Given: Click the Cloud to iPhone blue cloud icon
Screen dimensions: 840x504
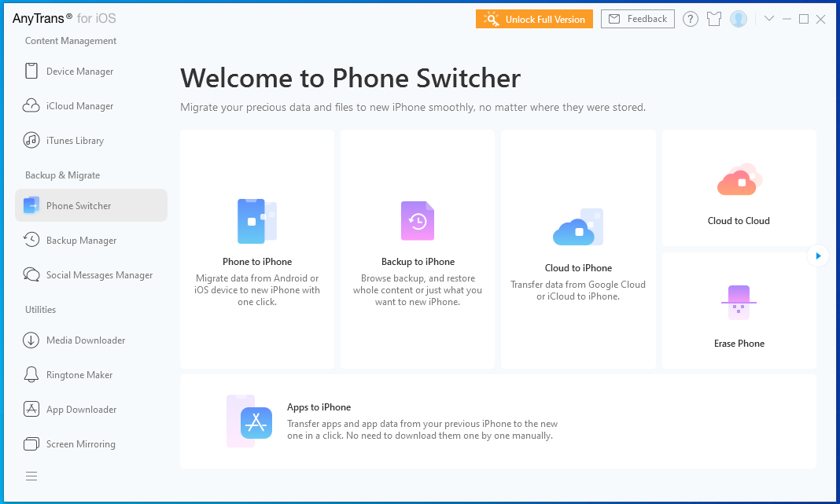Looking at the screenshot, I should tap(578, 227).
